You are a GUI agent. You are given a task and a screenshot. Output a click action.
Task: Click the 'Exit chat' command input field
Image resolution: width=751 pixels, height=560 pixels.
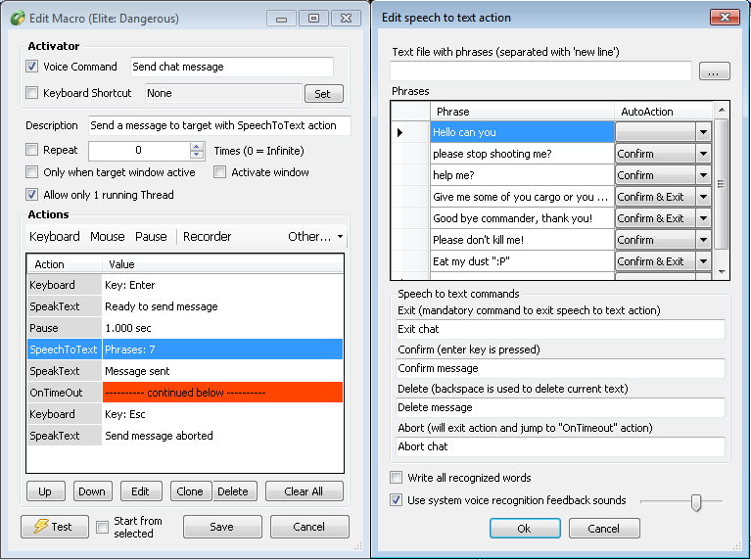[560, 329]
